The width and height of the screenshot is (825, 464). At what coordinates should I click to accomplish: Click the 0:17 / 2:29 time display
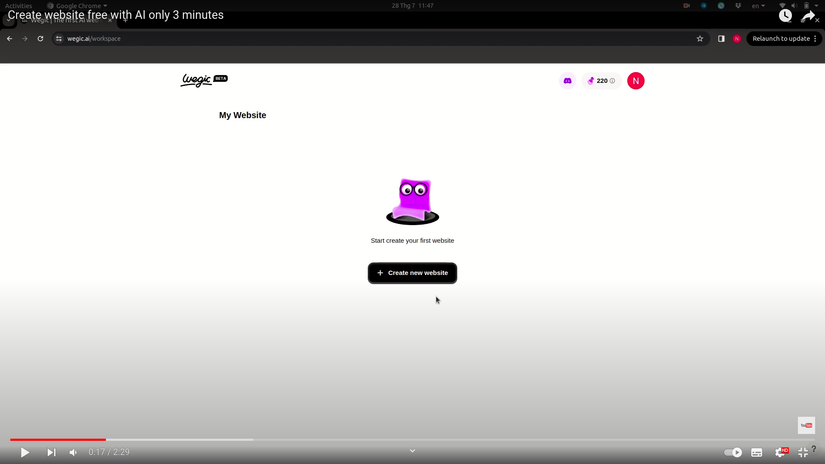pos(109,452)
